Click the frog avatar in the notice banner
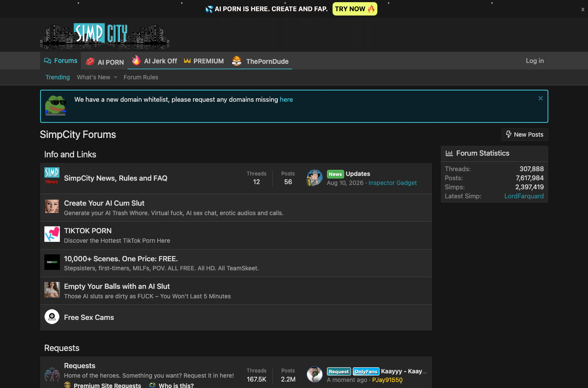This screenshot has height=388, width=588. tap(56, 106)
